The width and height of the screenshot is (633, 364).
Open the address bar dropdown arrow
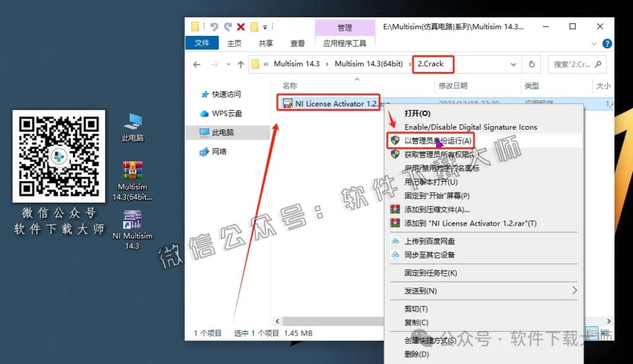tap(514, 64)
